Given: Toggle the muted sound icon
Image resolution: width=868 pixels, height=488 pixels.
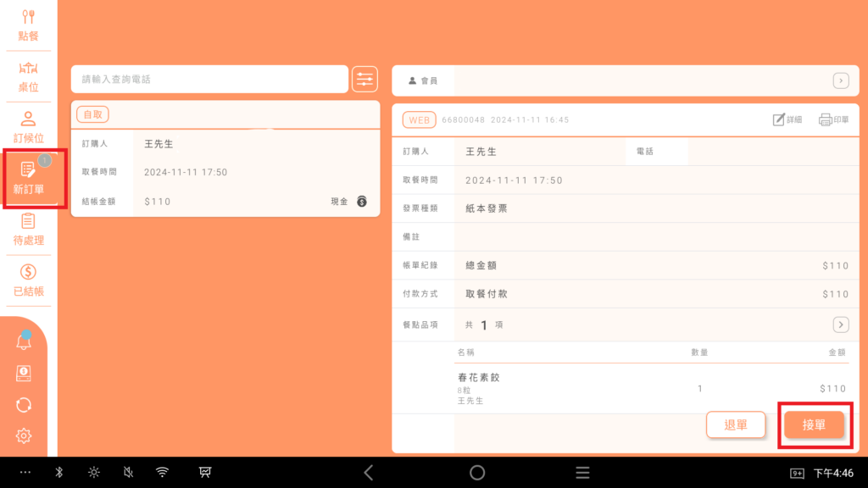Looking at the screenshot, I should pos(128,473).
